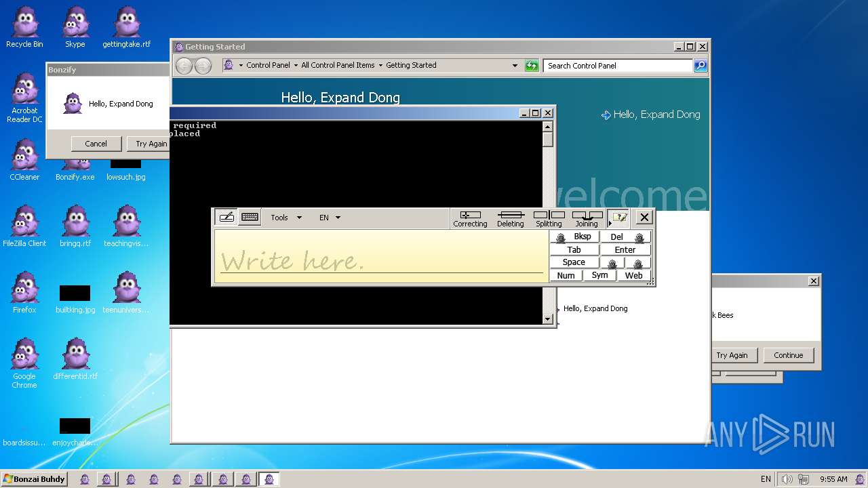Click the Del key on input panel
This screenshot has width=868, height=488.
tap(625, 237)
